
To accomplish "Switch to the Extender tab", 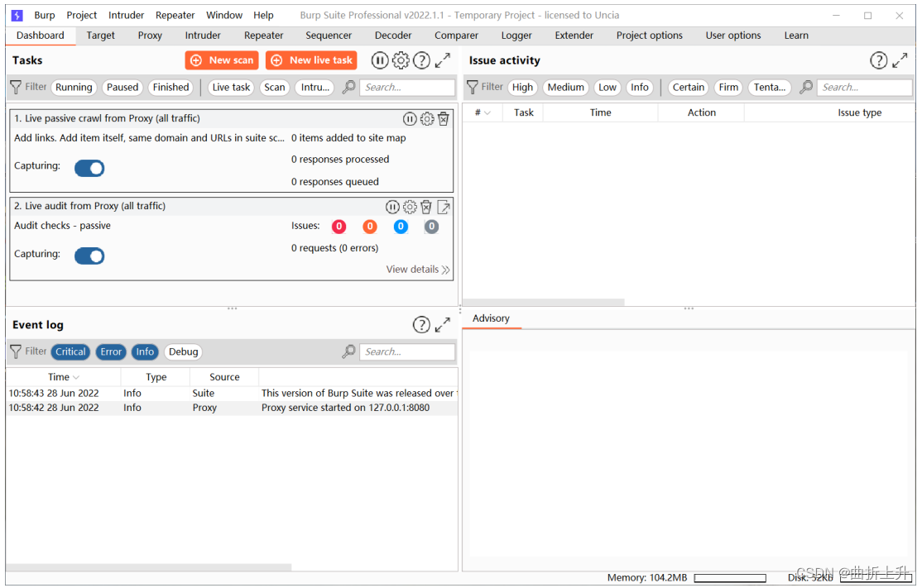I will (x=574, y=36).
